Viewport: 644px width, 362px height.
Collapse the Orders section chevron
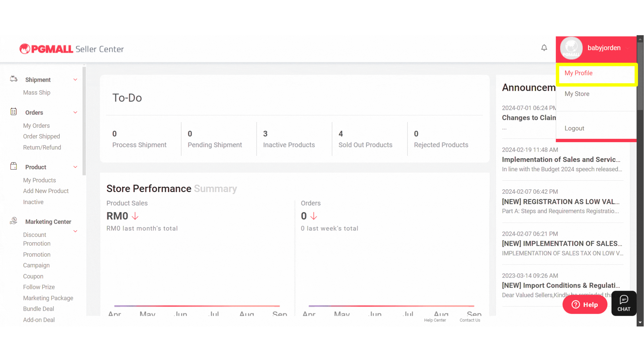pyautogui.click(x=75, y=113)
